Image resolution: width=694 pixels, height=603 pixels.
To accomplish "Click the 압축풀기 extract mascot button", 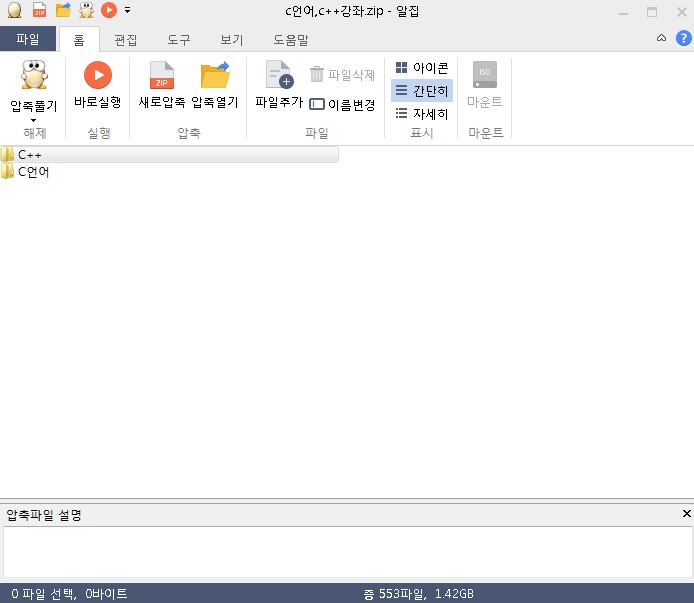I will 34,85.
